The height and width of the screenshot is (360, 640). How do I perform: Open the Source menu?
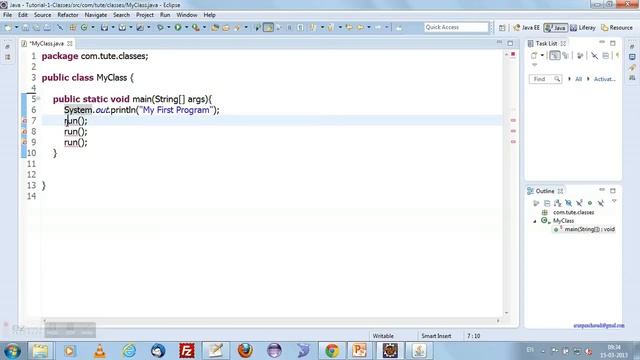coord(42,15)
